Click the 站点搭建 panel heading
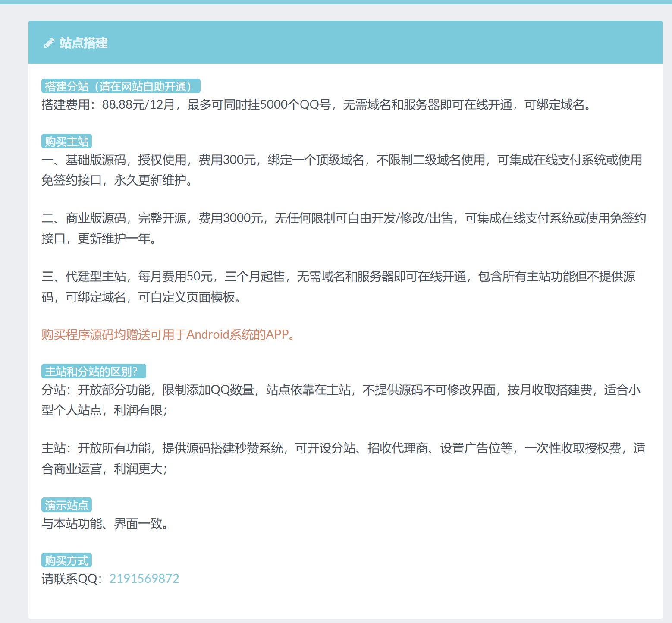This screenshot has width=672, height=623. coord(84,43)
